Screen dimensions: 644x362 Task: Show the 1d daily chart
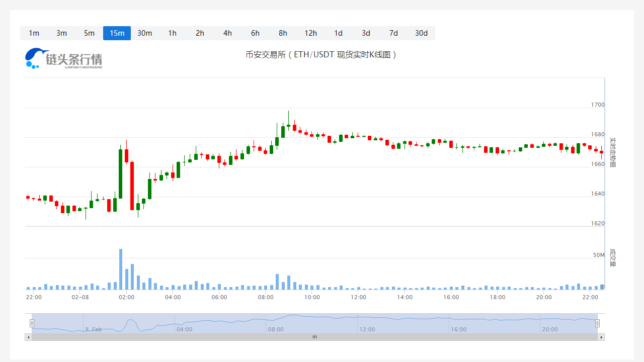coord(338,33)
